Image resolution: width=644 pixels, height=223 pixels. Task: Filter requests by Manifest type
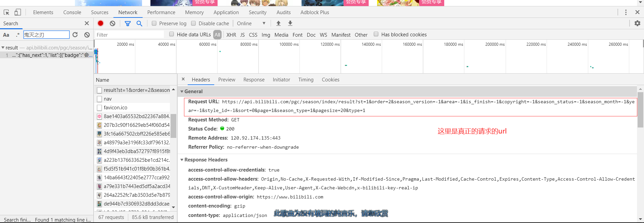(x=341, y=35)
